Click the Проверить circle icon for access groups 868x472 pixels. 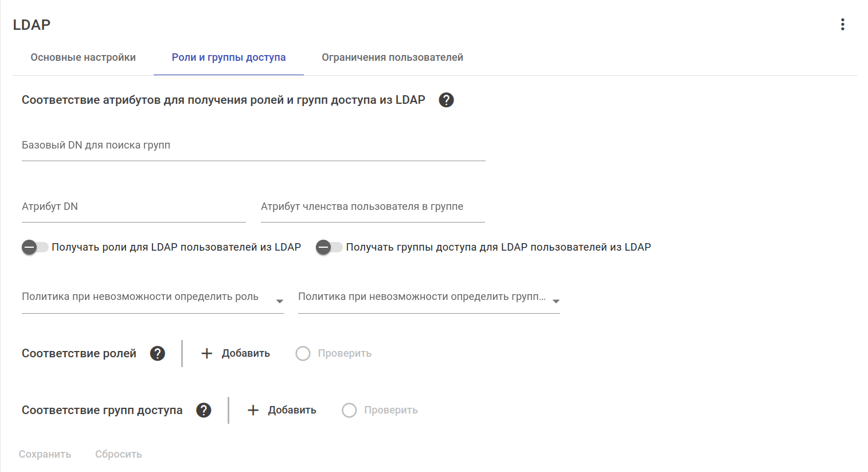pyautogui.click(x=349, y=410)
